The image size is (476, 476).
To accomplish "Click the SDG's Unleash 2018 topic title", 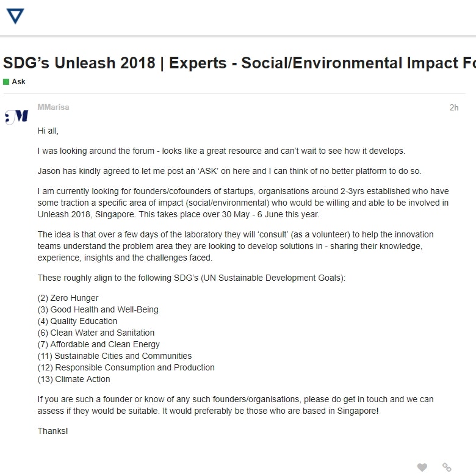I will (238, 63).
